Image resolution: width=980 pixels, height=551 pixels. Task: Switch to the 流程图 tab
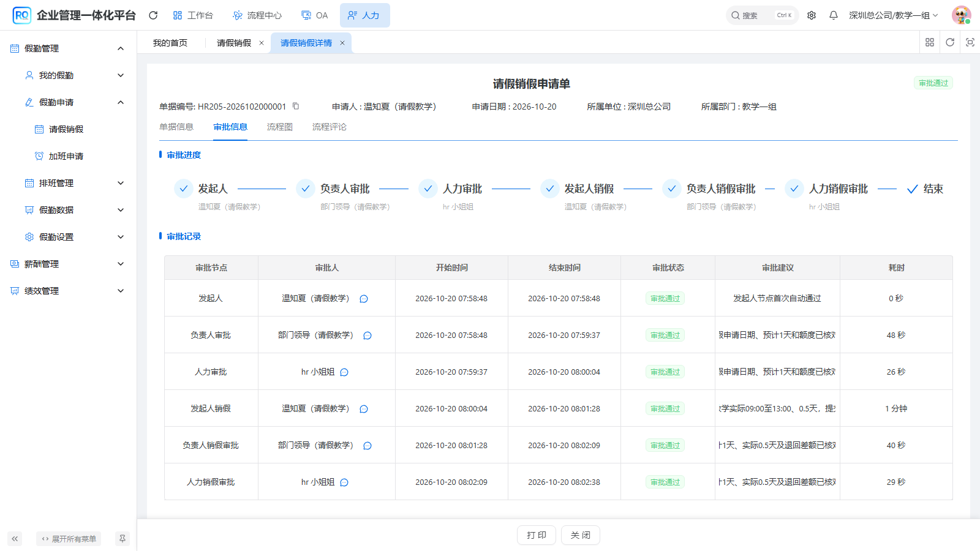coord(280,127)
